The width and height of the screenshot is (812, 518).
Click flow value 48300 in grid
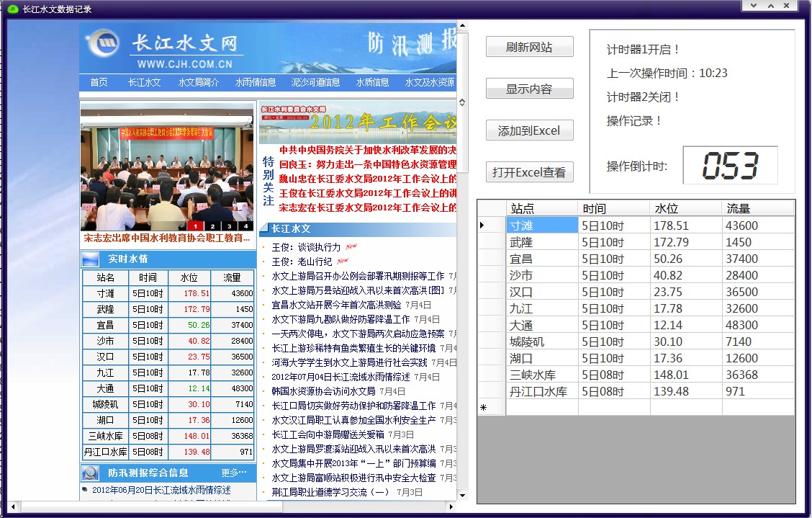(757, 325)
